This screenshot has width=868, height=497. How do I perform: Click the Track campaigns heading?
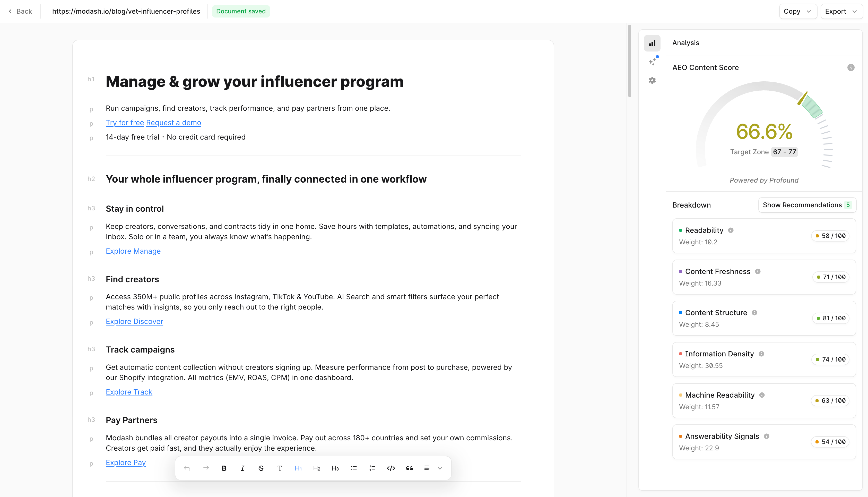point(140,350)
